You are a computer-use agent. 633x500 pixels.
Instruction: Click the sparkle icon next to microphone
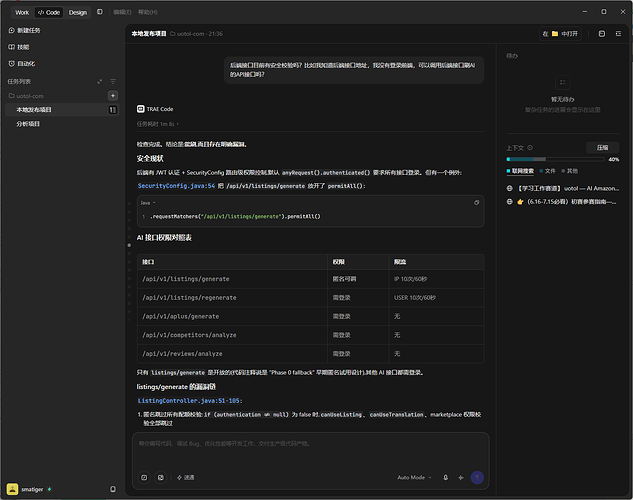click(x=461, y=477)
